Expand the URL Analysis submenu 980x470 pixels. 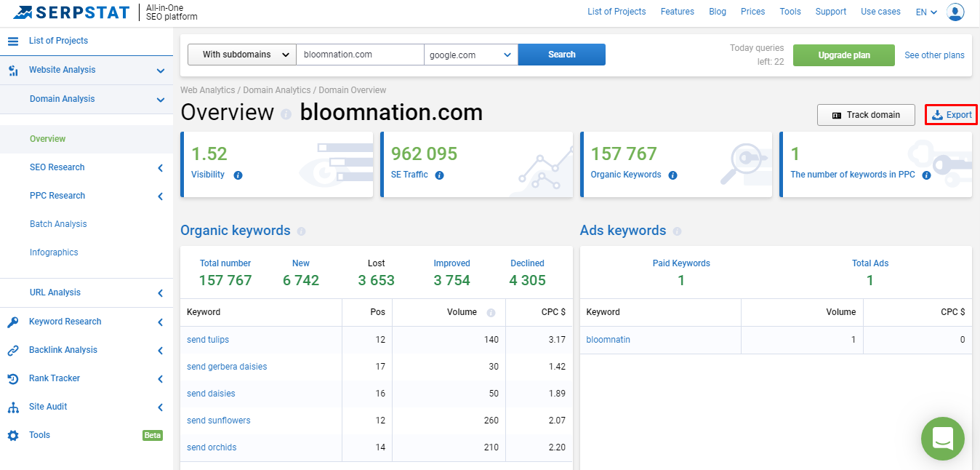(x=161, y=293)
